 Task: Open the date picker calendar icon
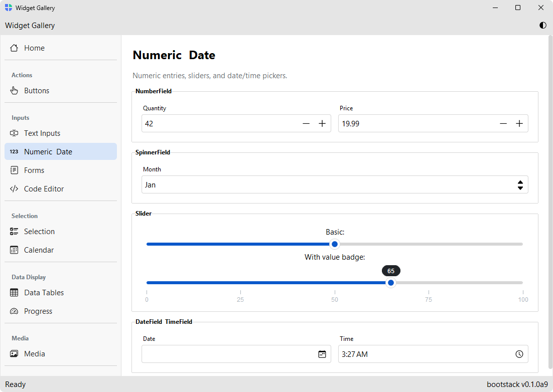[322, 354]
